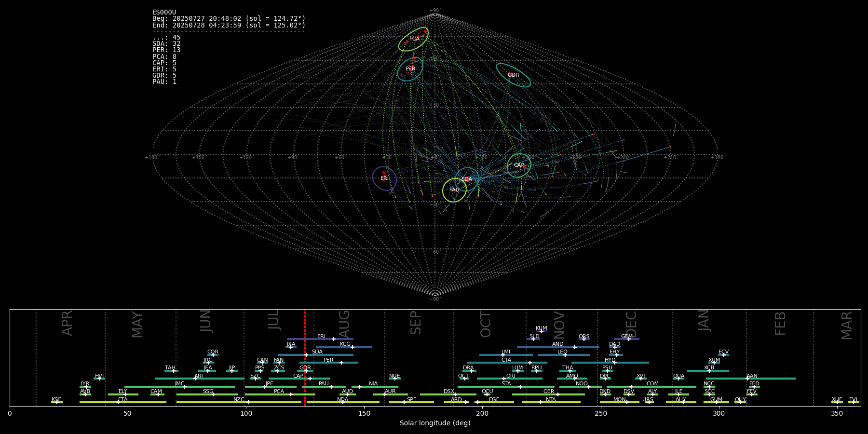The width and height of the screenshot is (868, 434).
Task: Click the '+90' north pole label on the map
Action: (435, 11)
